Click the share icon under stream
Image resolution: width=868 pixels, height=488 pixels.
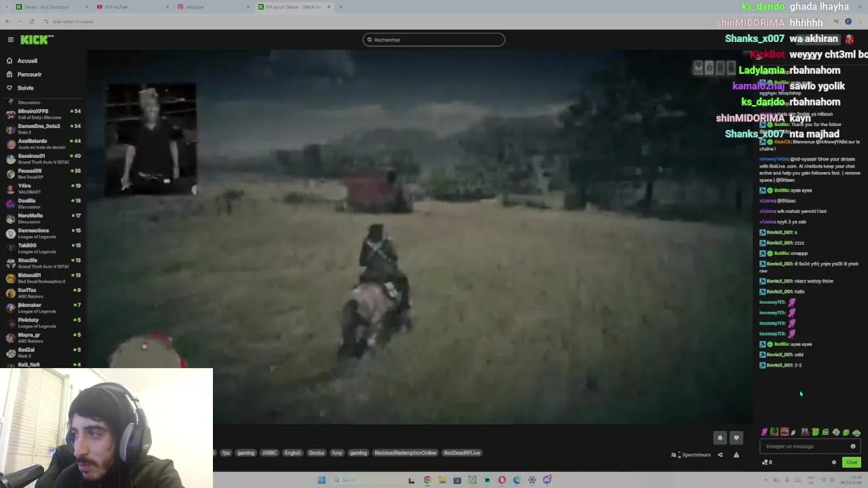[x=720, y=455]
